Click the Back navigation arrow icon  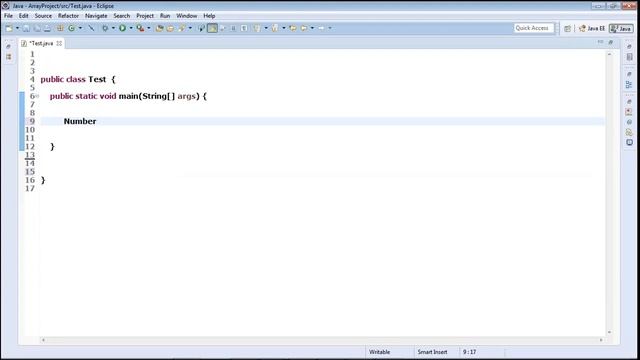tap(304, 28)
